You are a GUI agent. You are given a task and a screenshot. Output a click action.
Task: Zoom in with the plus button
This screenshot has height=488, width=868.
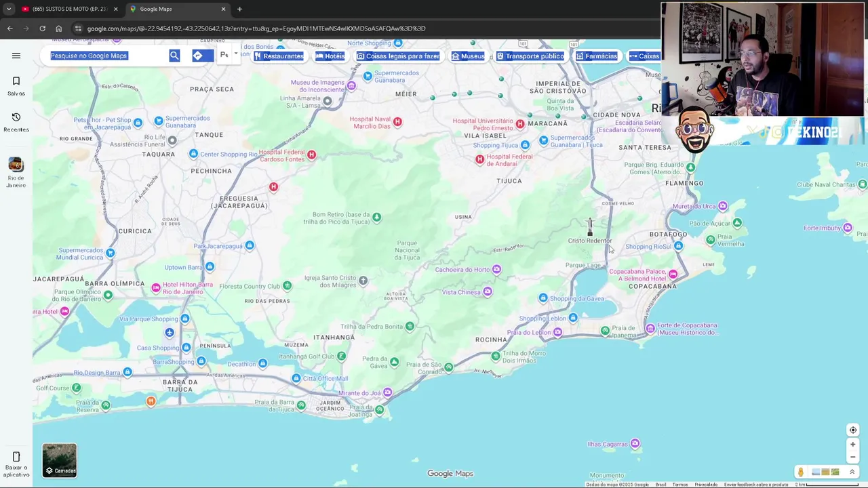click(853, 445)
